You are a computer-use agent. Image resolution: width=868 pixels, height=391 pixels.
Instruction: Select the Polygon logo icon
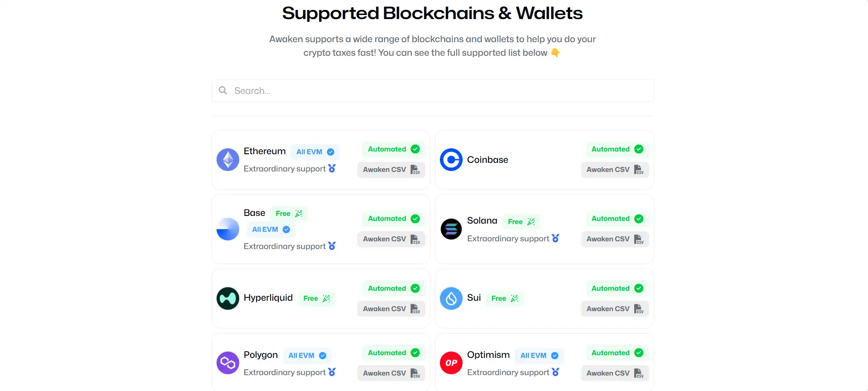[228, 363]
